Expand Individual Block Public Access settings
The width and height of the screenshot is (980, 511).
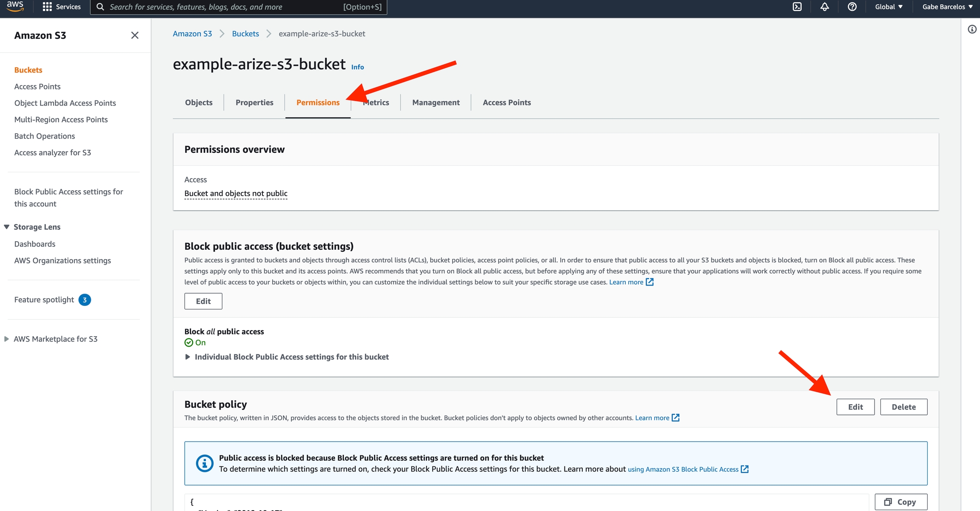coord(188,357)
